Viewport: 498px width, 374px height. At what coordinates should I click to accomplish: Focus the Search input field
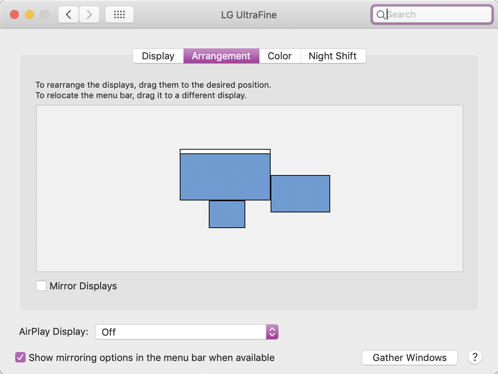(432, 15)
